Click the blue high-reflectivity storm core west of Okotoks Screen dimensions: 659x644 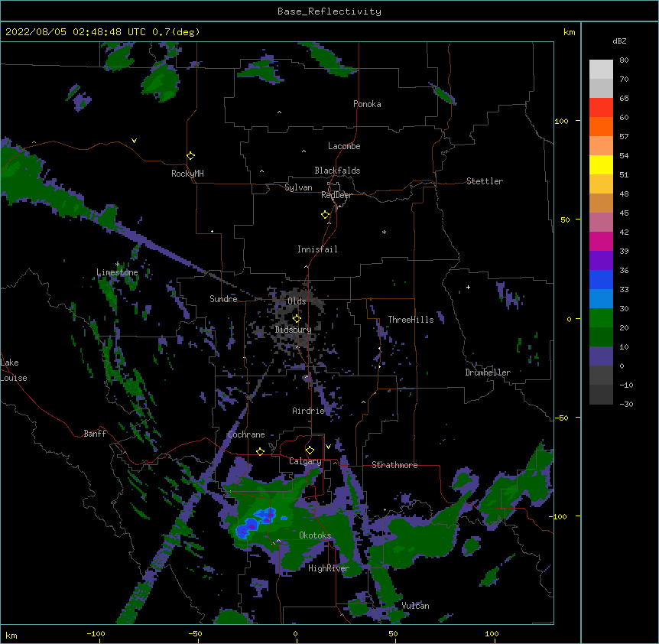tap(255, 522)
